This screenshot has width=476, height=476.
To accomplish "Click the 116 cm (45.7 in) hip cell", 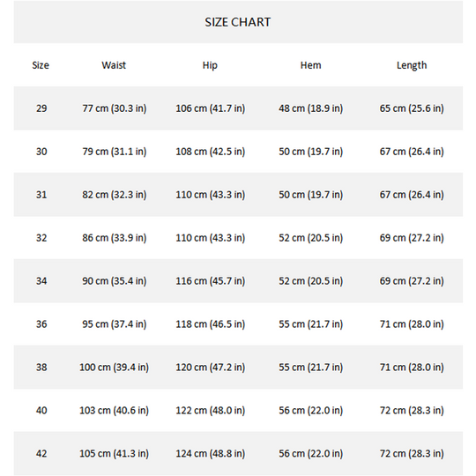I will pos(210,281).
